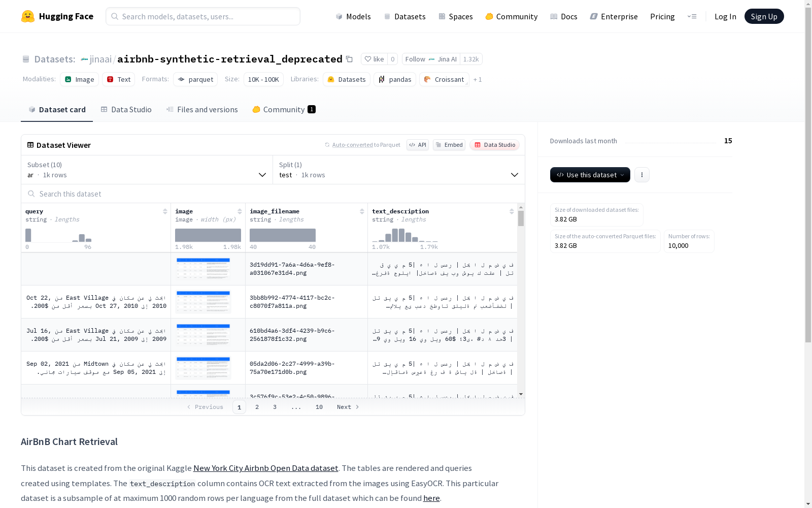Choose the pandas library tag
Image resolution: width=812 pixels, height=508 pixels.
395,79
